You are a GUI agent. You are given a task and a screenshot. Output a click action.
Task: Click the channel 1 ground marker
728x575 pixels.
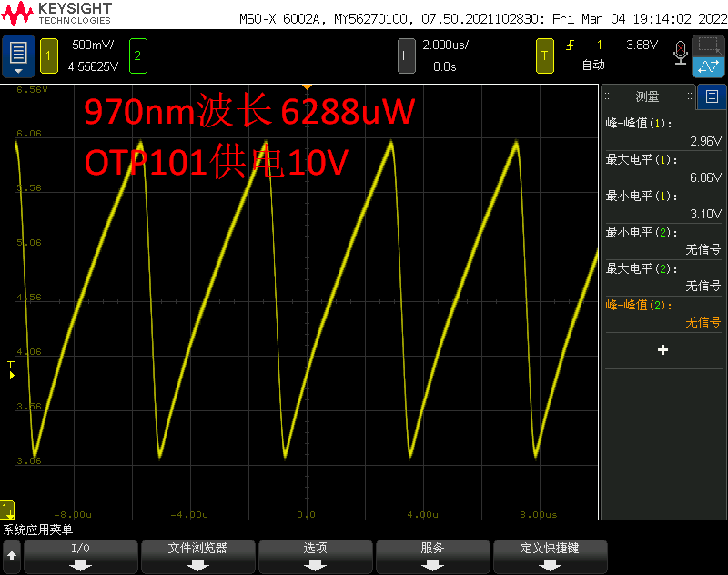(7, 509)
